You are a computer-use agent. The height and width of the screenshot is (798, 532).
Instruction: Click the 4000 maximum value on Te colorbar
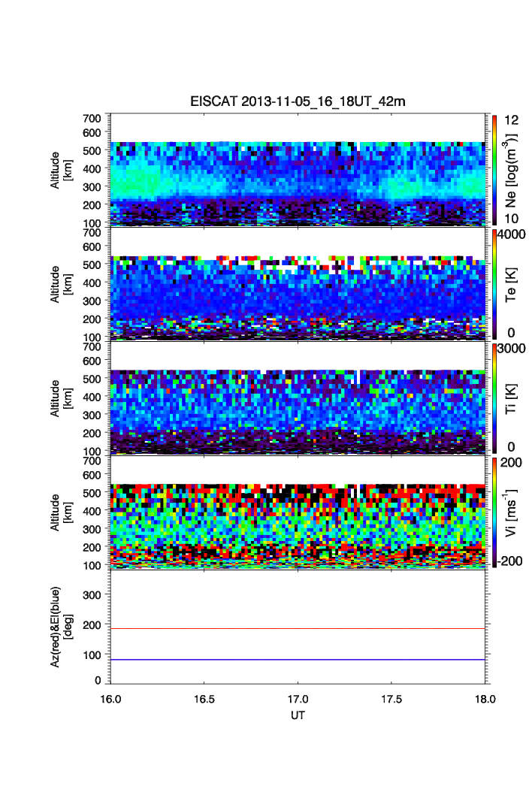coord(511,234)
